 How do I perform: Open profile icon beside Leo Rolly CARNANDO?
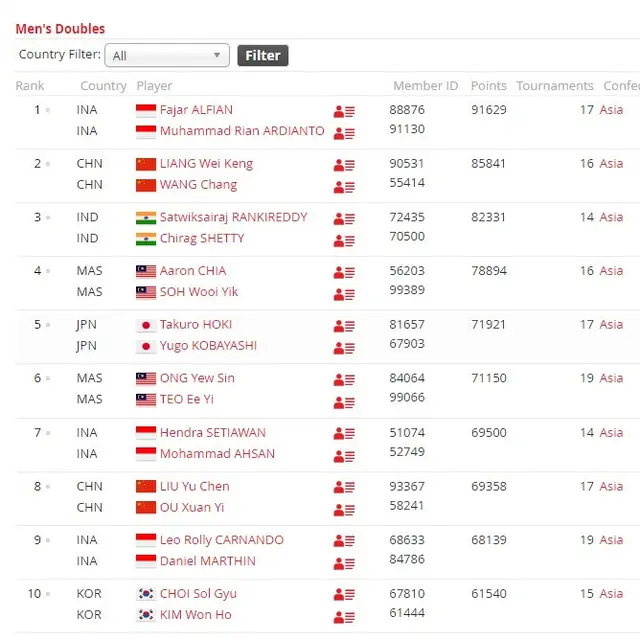tap(344, 541)
